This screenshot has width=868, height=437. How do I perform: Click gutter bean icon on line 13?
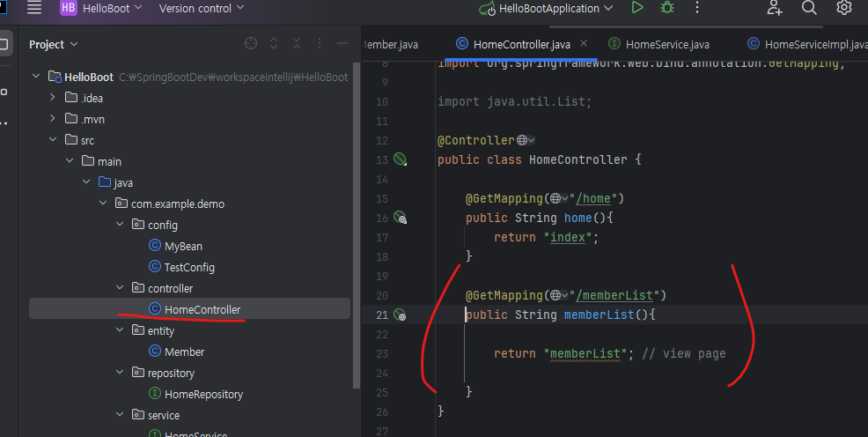point(401,159)
